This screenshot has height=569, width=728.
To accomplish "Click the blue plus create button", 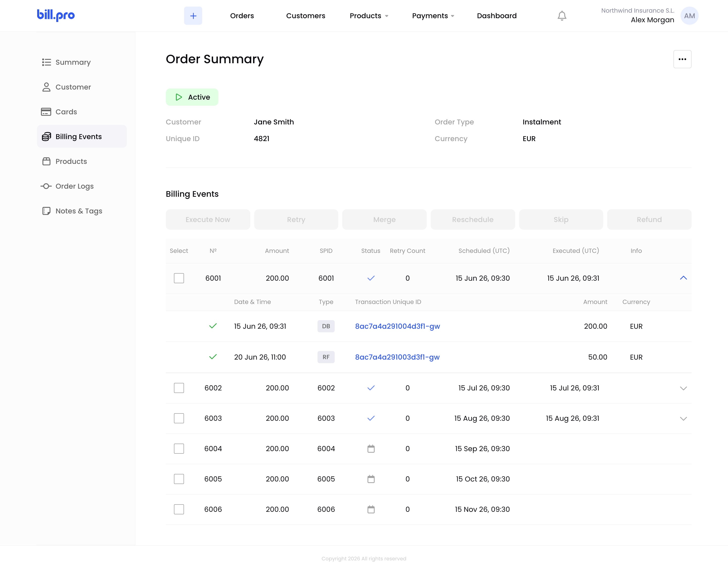I will [x=193, y=16].
